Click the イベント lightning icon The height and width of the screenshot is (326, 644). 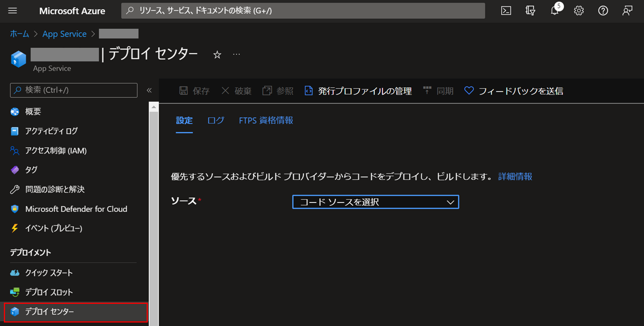(x=15, y=228)
